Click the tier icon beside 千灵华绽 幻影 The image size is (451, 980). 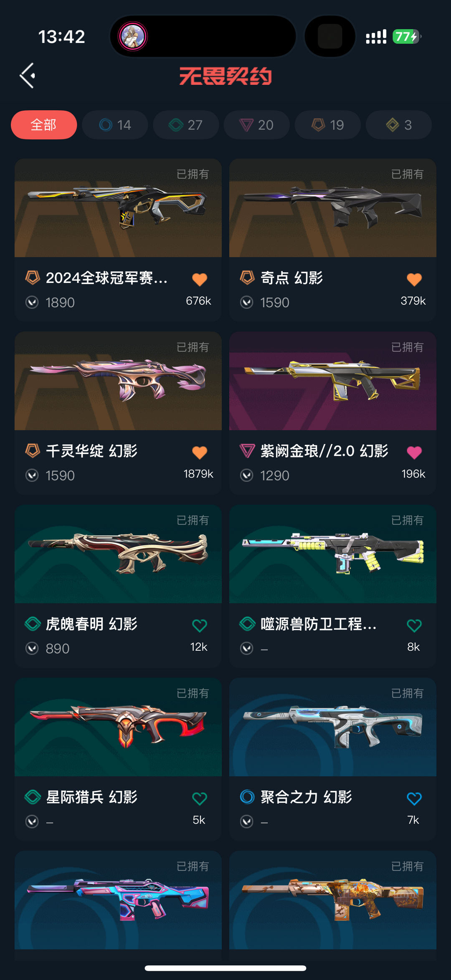[33, 451]
